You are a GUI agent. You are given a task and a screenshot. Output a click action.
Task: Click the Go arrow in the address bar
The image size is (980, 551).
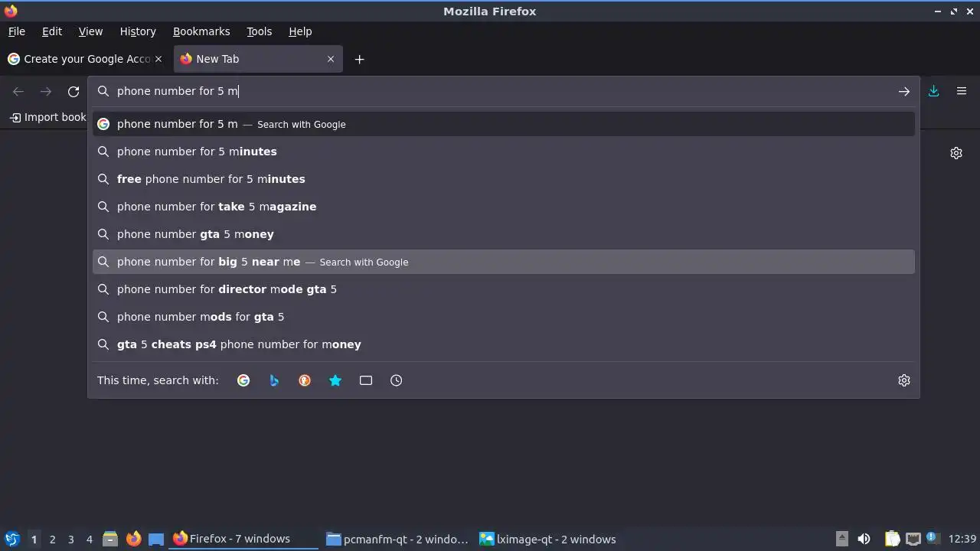coord(903,91)
